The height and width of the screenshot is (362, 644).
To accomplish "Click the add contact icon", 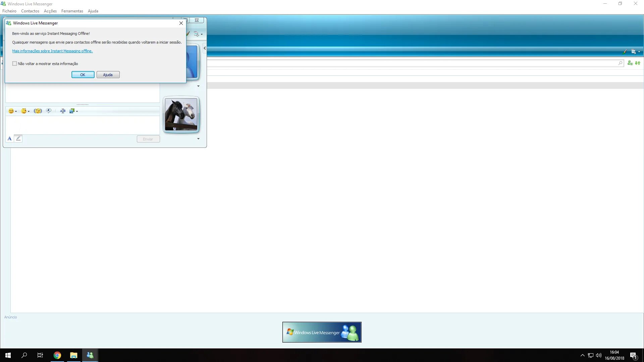I will (x=630, y=63).
